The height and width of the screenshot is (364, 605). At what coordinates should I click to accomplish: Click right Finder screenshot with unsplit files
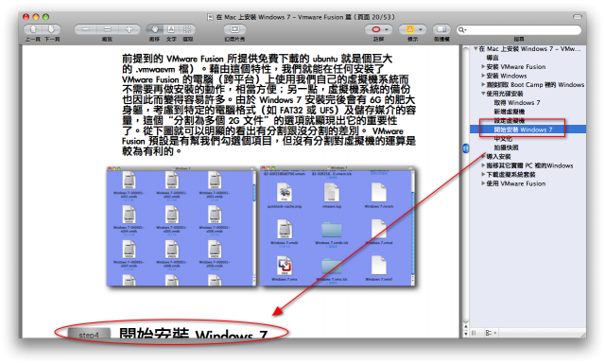point(338,227)
